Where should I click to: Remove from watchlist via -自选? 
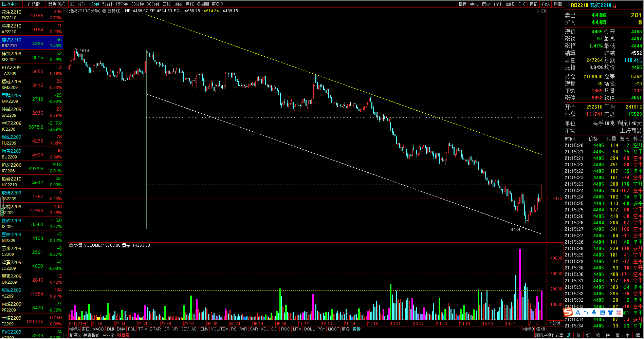(x=546, y=4)
